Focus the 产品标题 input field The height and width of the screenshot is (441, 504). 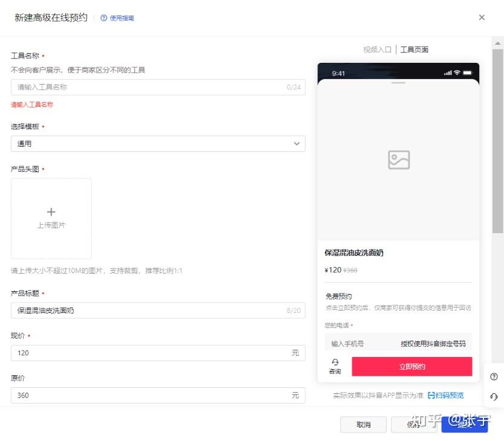click(x=158, y=311)
